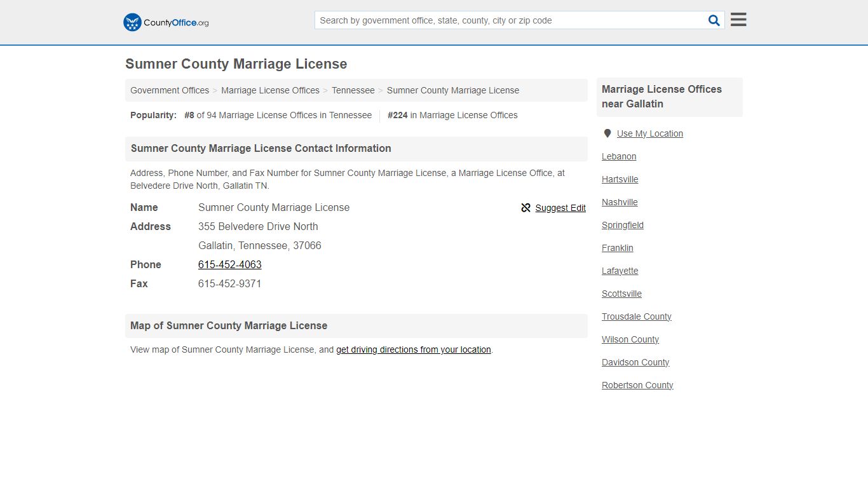Click Marriage License Offices near Gallatin heading
This screenshot has height=488, width=868.
point(661,97)
